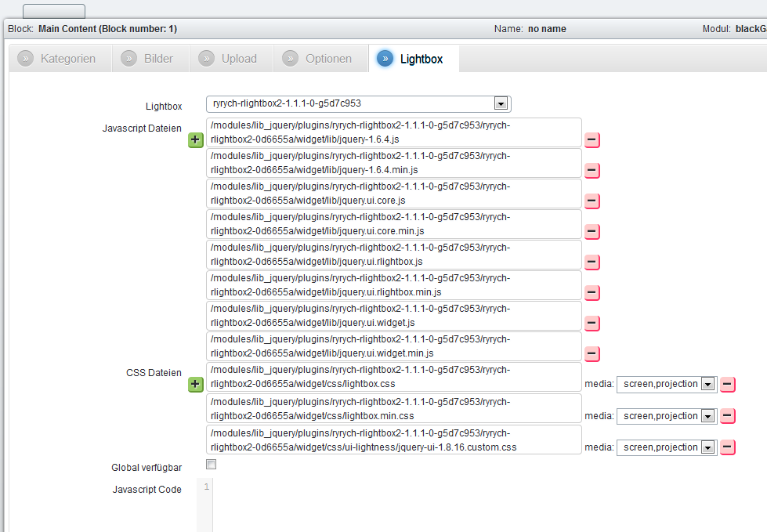This screenshot has height=532, width=767.
Task: Delete the jquery.ui.rlightbox.js entry
Action: pos(592,262)
